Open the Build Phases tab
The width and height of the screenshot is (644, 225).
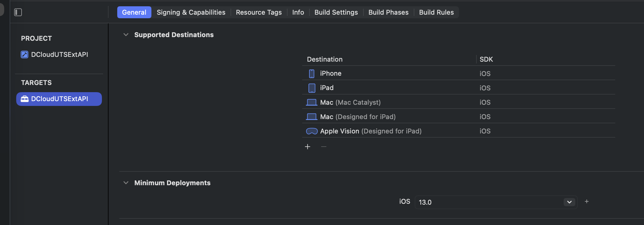coord(388,12)
